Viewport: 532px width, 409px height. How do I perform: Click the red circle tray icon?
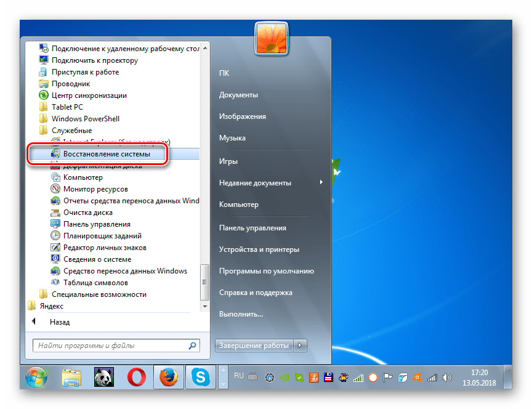[x=373, y=378]
